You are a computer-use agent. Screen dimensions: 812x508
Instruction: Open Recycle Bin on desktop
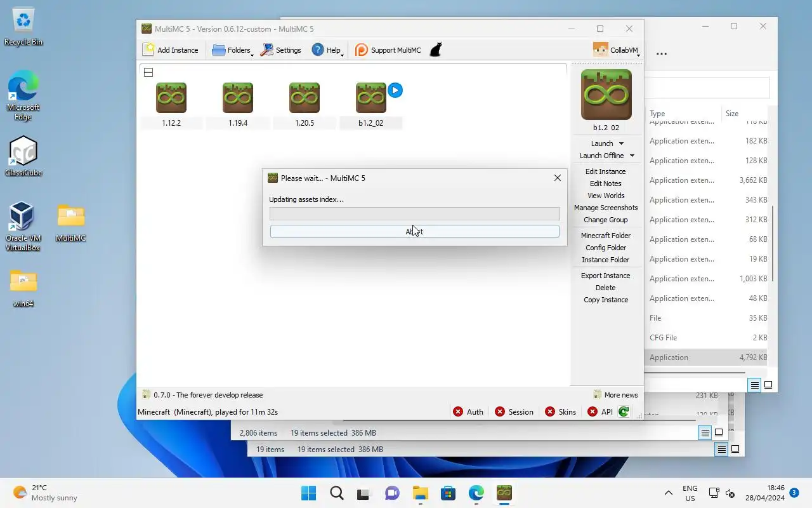[x=23, y=27]
